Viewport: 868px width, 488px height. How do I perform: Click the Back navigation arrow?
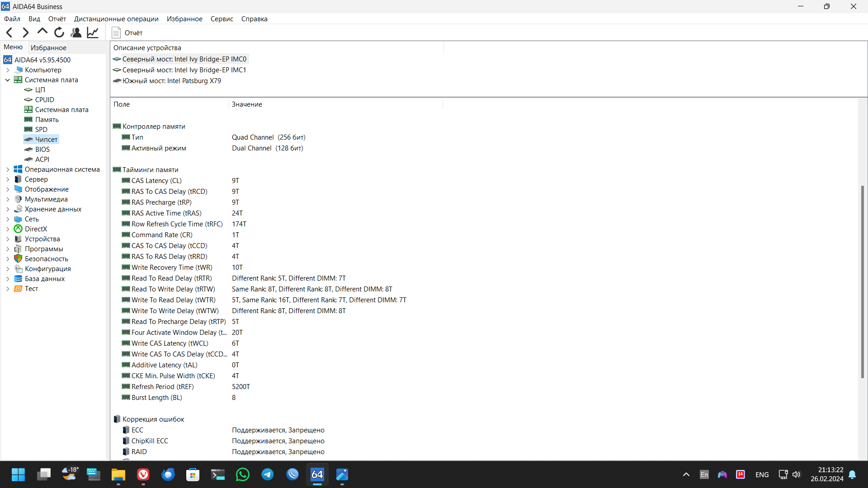[9, 33]
